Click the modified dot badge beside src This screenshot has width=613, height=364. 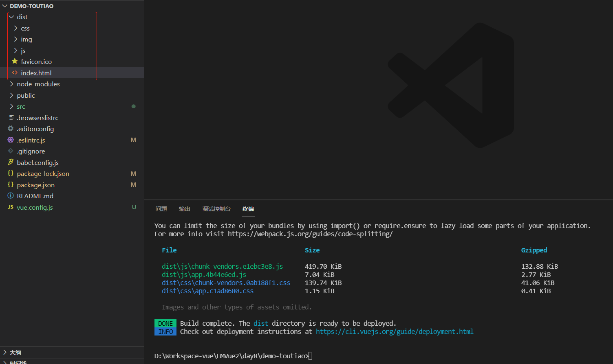pyautogui.click(x=133, y=106)
